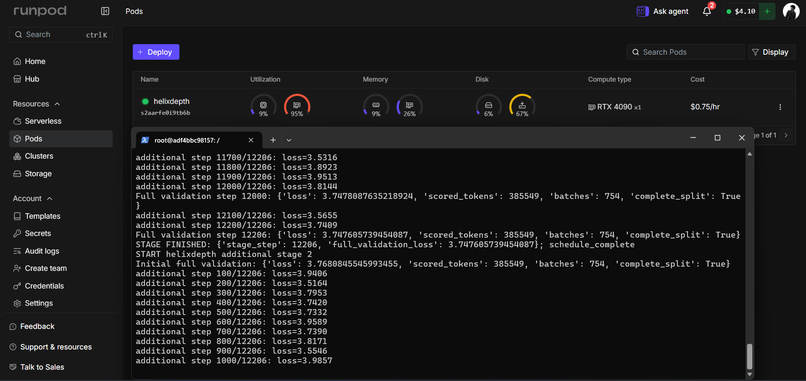Click the $0.75/hr cost value

[x=705, y=107]
